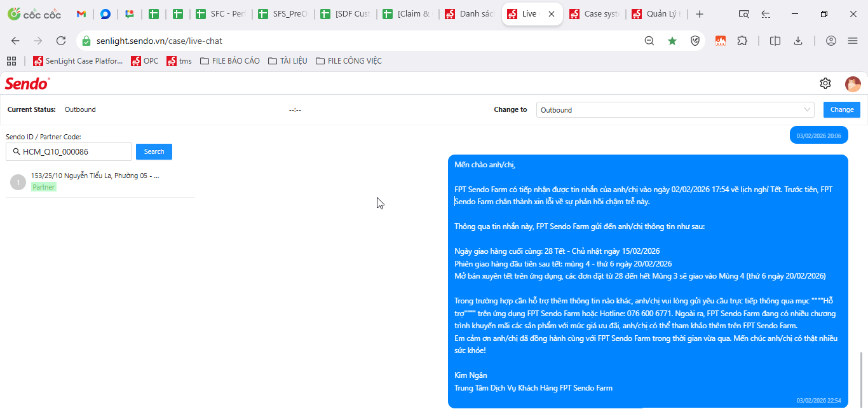This screenshot has height=409, width=868.
Task: Click the --:-- status timer
Action: coord(295,110)
